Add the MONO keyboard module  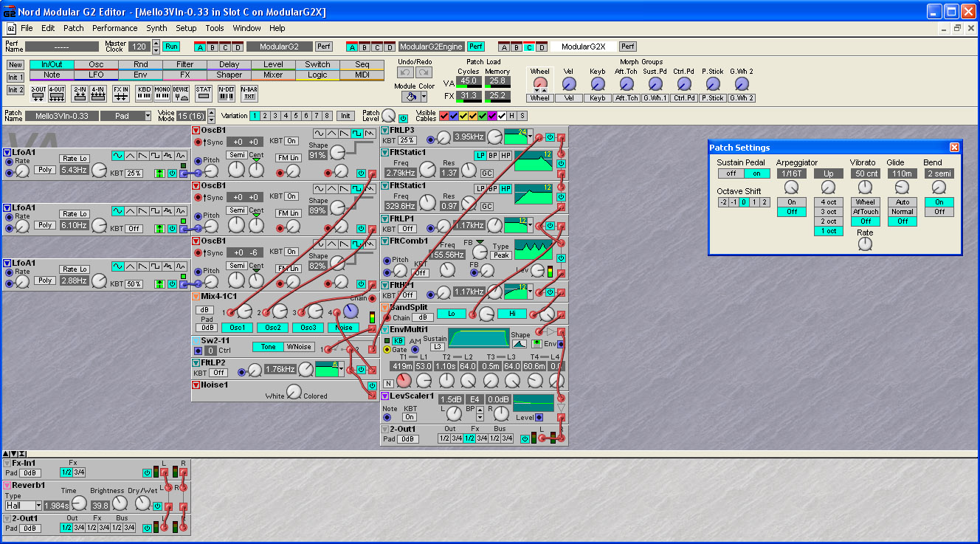(163, 93)
